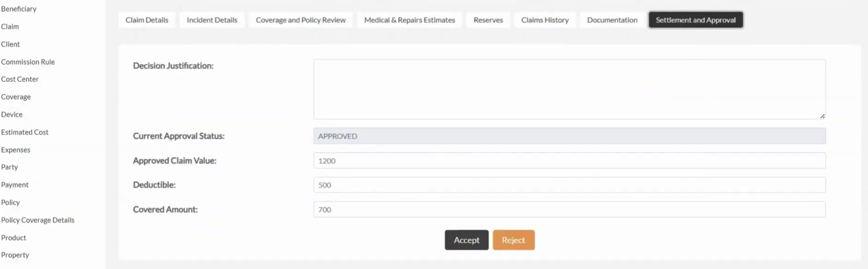The height and width of the screenshot is (269, 868).
Task: Click the Deductible label
Action: (x=154, y=185)
